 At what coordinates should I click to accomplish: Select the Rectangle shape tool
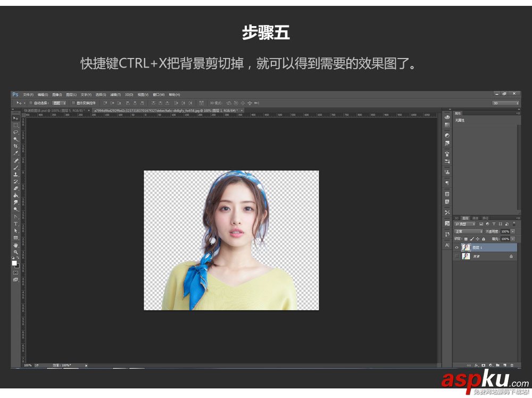click(15, 238)
